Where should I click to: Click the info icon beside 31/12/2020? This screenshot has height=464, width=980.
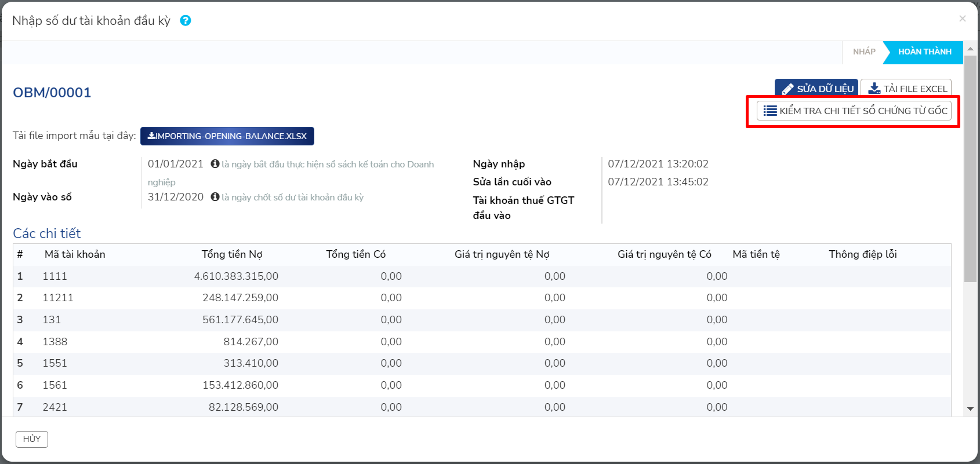coord(215,197)
